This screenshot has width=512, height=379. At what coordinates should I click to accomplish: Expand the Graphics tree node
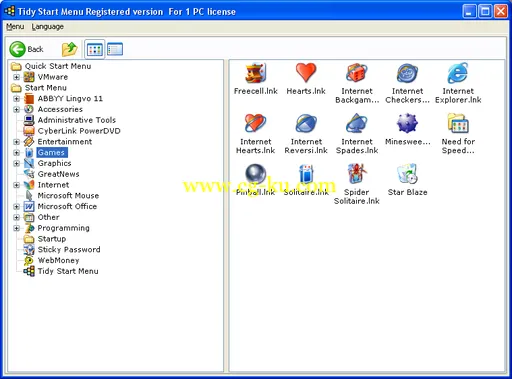tap(16, 163)
